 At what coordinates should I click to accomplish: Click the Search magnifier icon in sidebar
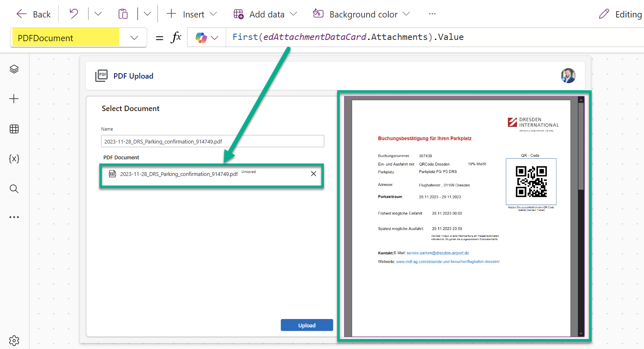pos(14,189)
